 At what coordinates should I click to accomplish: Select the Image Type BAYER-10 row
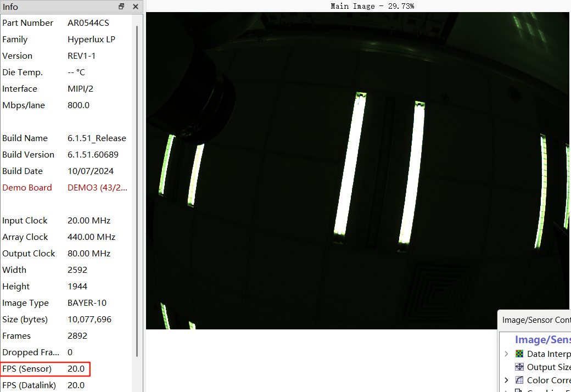point(65,303)
